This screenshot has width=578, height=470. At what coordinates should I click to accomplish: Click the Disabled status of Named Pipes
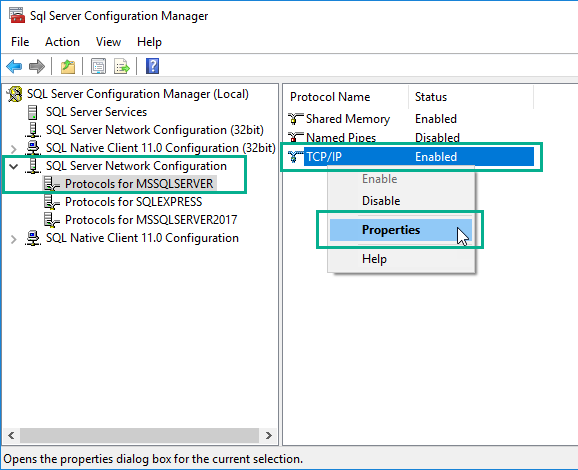[437, 137]
